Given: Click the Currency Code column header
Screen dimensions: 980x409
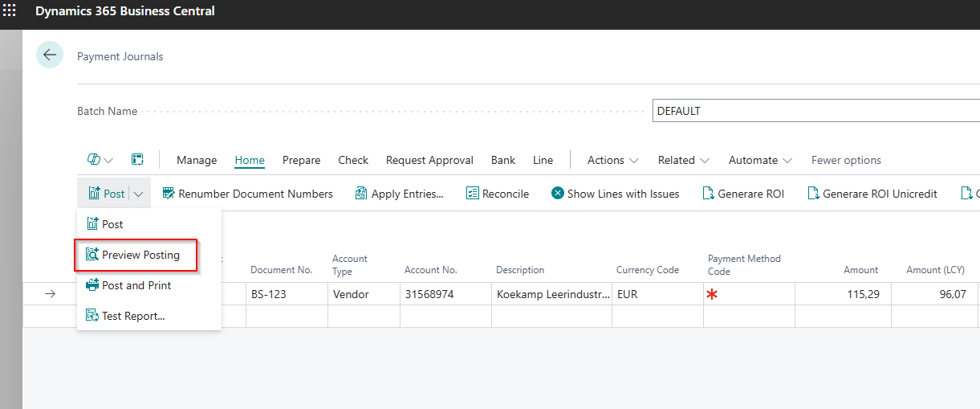Looking at the screenshot, I should click(x=648, y=270).
